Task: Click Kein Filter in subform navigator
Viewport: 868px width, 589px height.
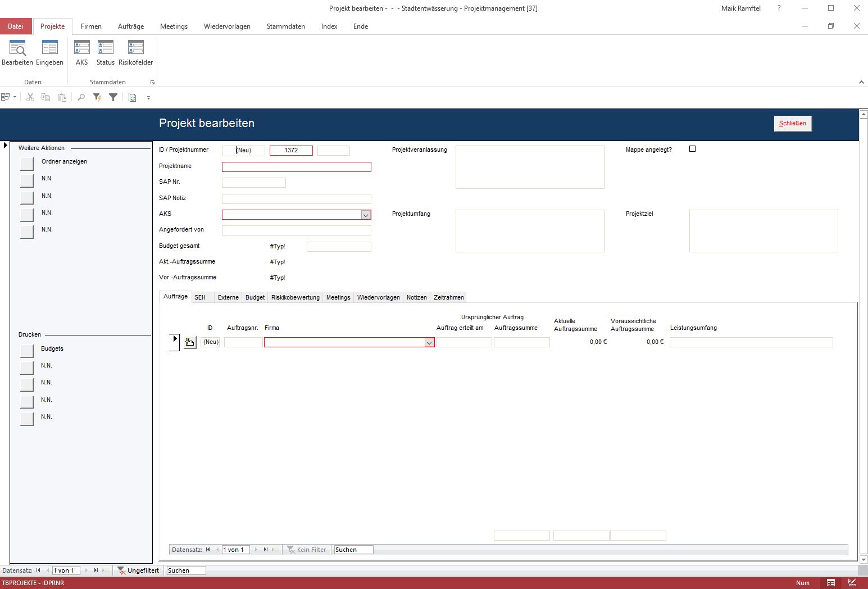Action: 307,550
